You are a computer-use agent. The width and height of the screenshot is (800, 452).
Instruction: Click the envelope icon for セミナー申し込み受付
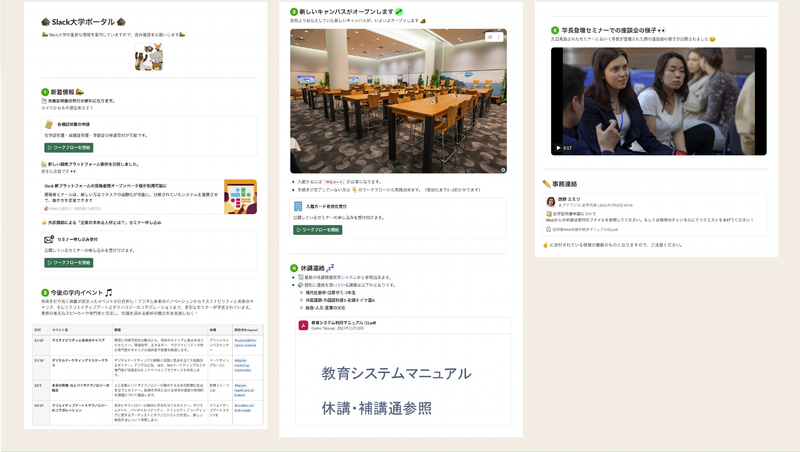49,239
